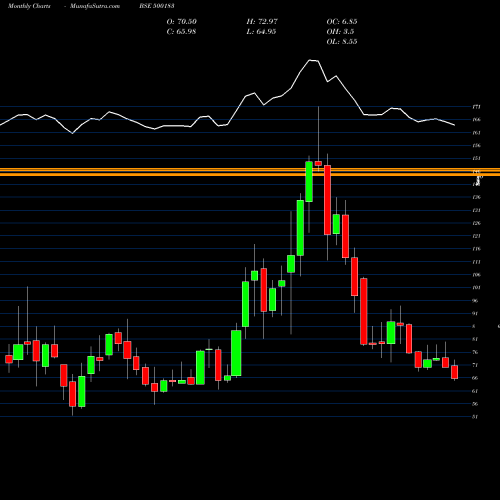Viewport: 500px width, 500px height.
Task: Click the 96 price axis label
Action: coord(475,301)
